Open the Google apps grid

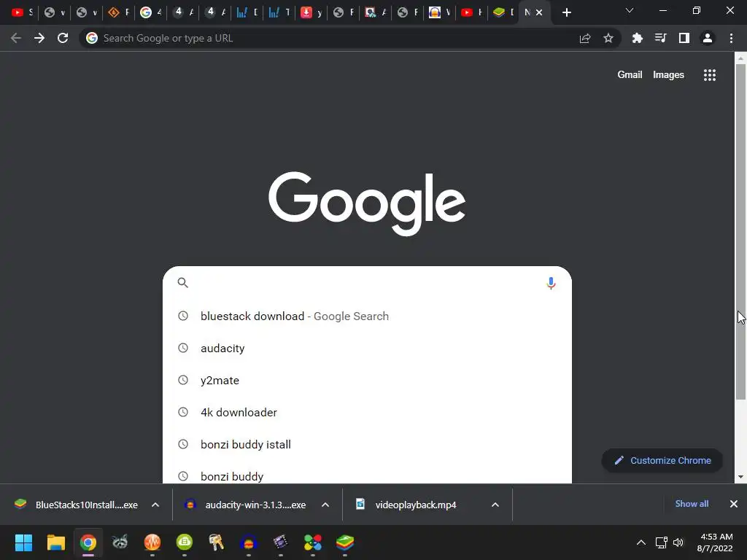710,75
